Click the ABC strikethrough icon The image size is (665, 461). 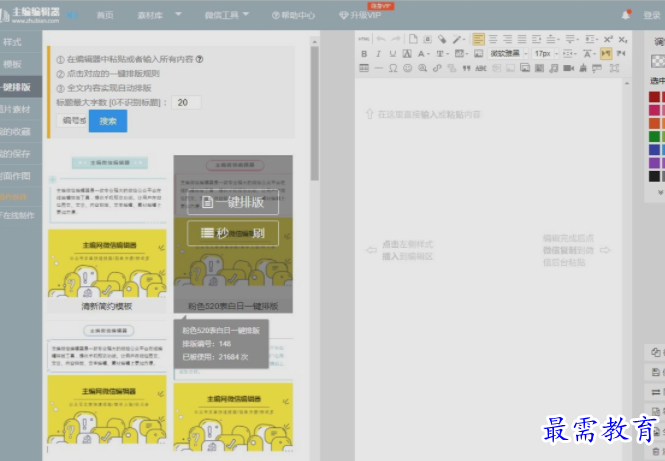pos(481,68)
